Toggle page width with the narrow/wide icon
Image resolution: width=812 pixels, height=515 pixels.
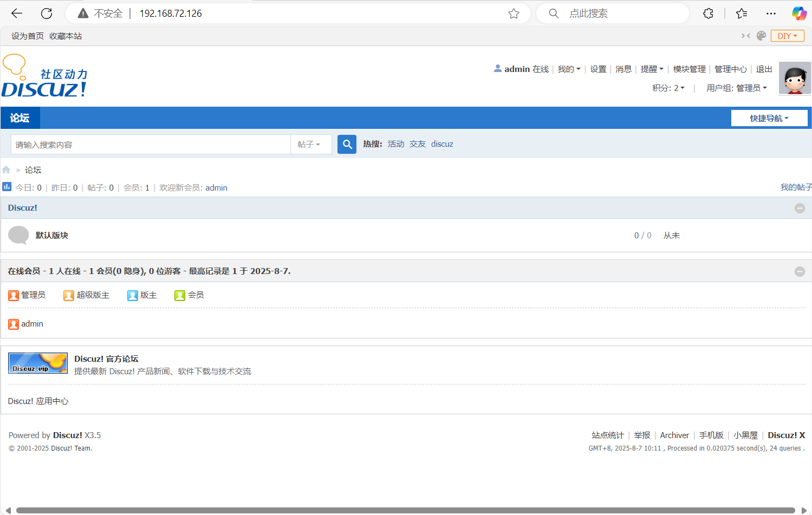[x=746, y=36]
